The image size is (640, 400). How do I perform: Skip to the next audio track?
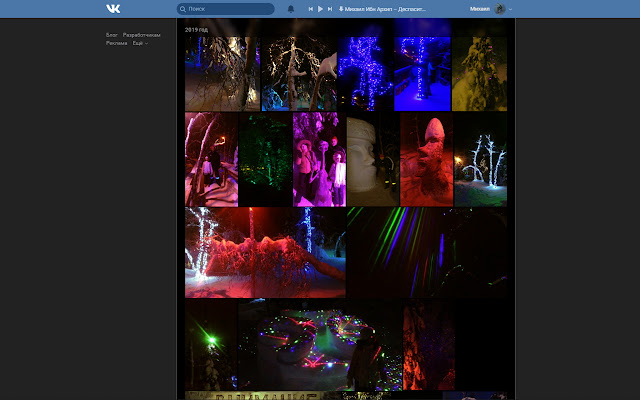click(x=330, y=9)
